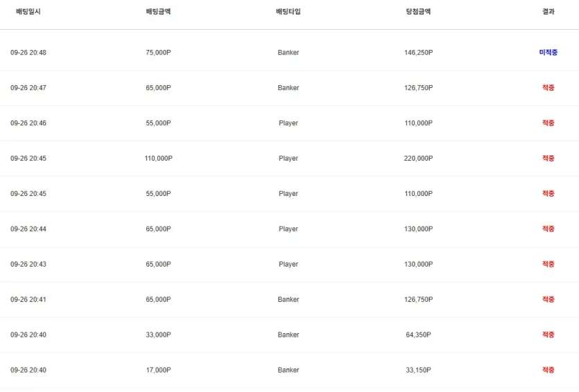Viewport: 579px width, 392px height.
Task: Click the 배팅금액 column header
Action: point(158,12)
